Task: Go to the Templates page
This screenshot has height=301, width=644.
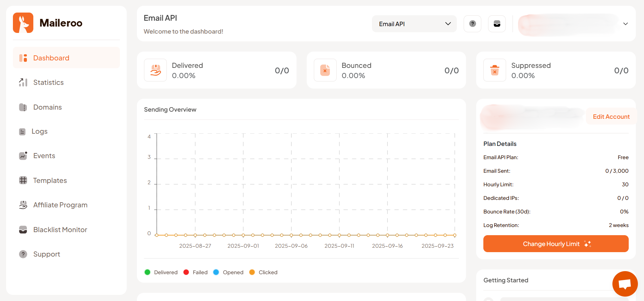Action: tap(50, 181)
